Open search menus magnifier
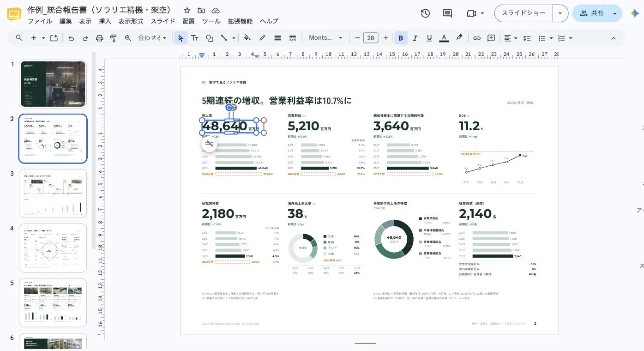This screenshot has height=351, width=644. [19, 38]
